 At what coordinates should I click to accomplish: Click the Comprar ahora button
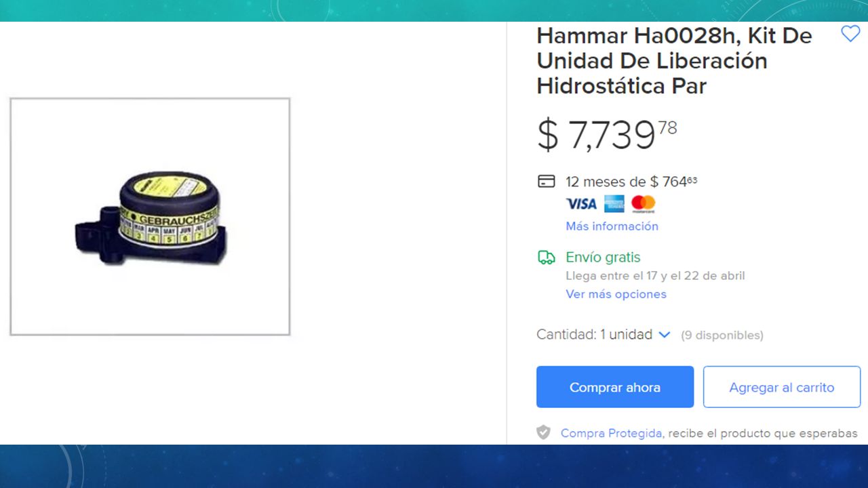[615, 387]
